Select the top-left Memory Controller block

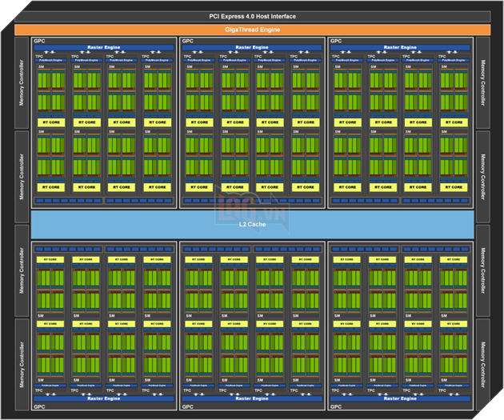(22, 82)
